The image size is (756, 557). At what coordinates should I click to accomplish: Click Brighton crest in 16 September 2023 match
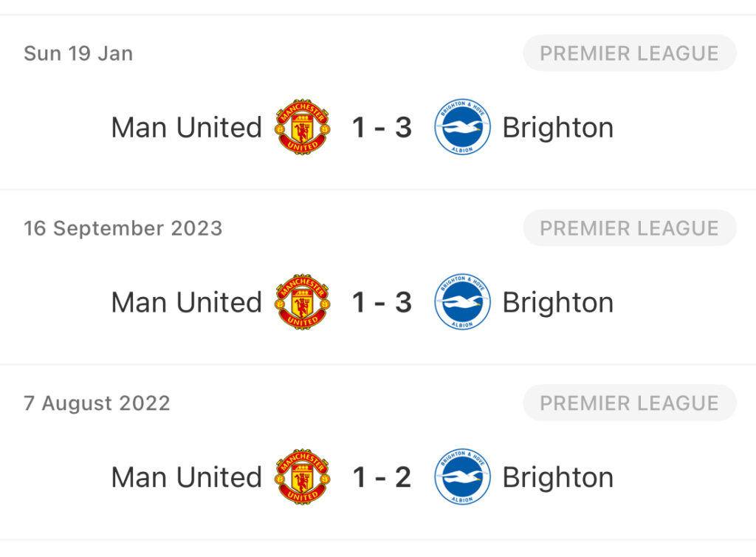point(462,302)
